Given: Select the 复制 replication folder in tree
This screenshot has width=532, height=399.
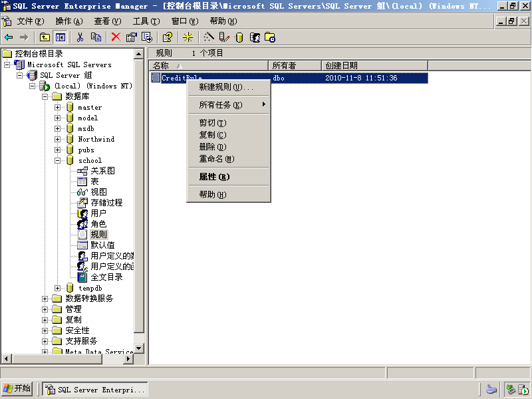Looking at the screenshot, I should click(73, 320).
